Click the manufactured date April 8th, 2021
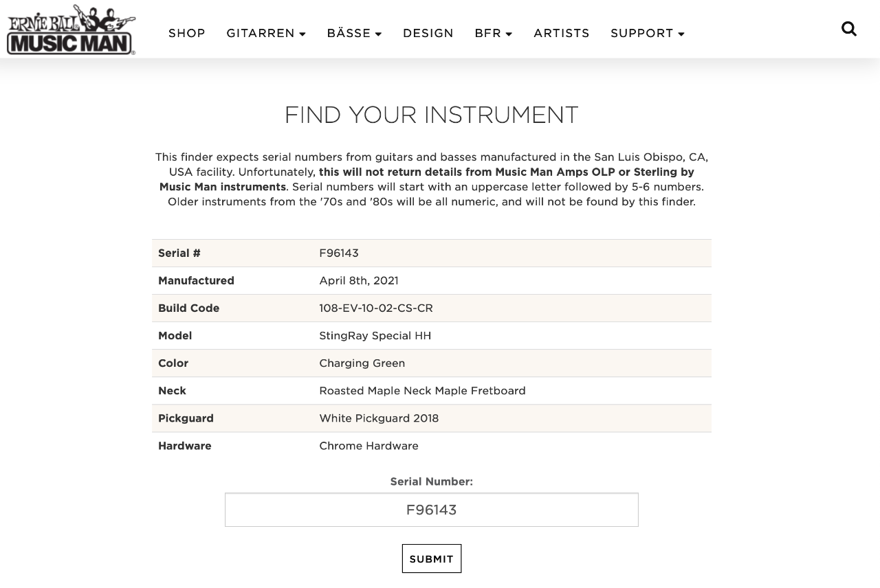This screenshot has width=880, height=588. click(x=359, y=280)
